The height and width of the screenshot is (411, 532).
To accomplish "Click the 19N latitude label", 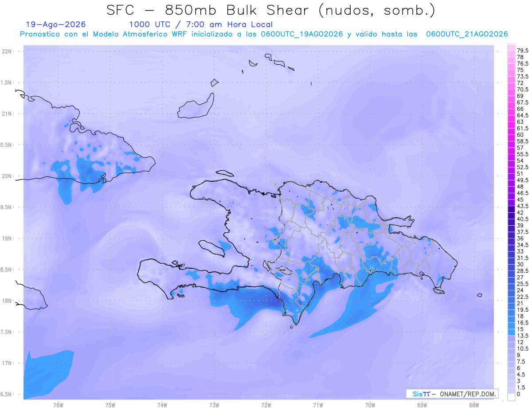I will point(8,239).
